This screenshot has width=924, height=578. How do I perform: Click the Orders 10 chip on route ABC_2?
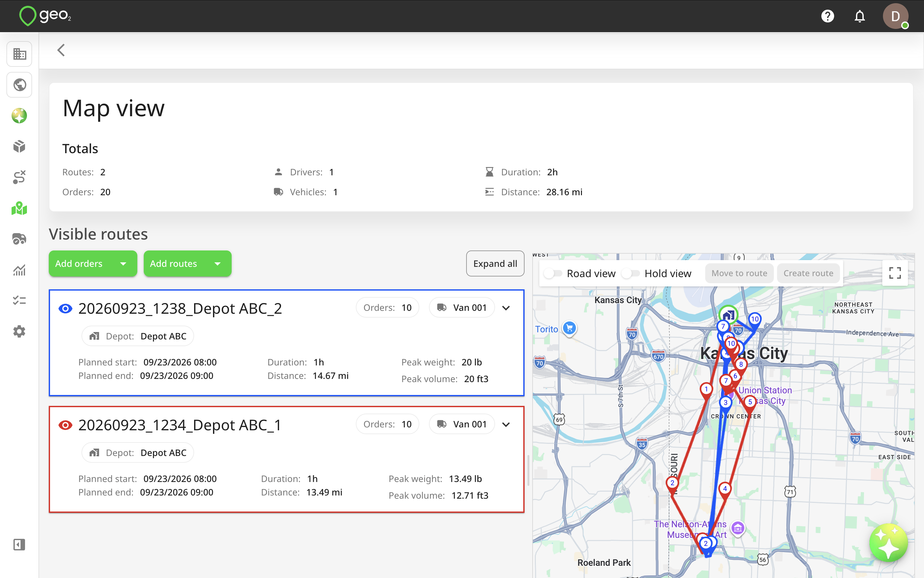pos(387,308)
